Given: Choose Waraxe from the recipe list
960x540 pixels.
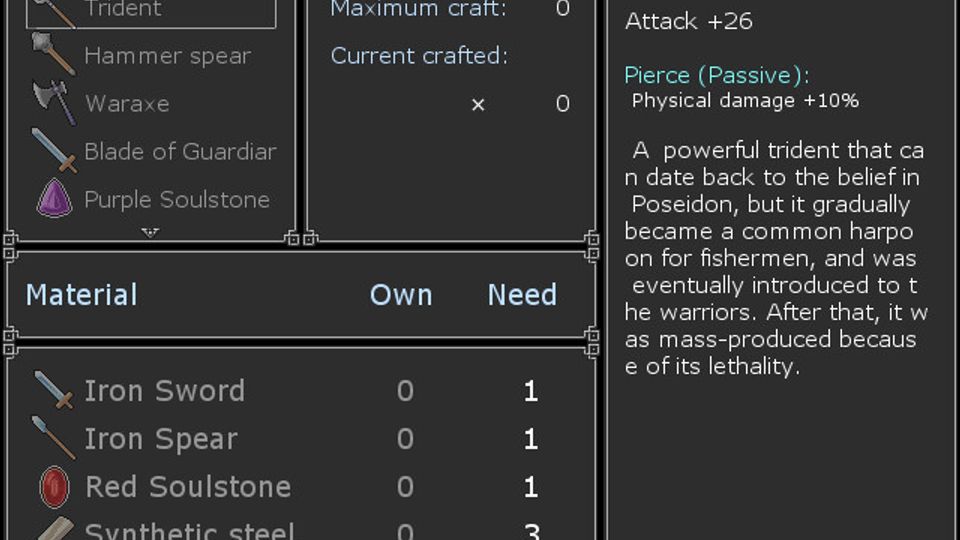Looking at the screenshot, I should [127, 103].
